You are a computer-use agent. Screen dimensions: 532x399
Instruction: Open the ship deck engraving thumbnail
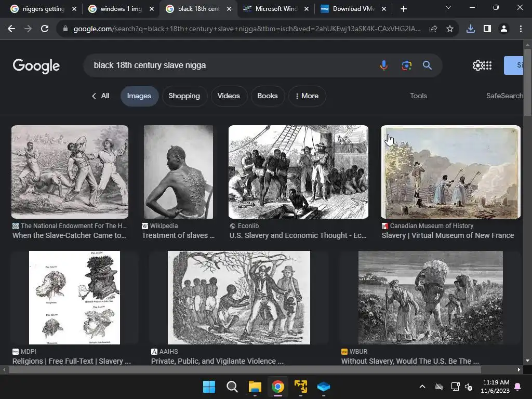click(298, 172)
